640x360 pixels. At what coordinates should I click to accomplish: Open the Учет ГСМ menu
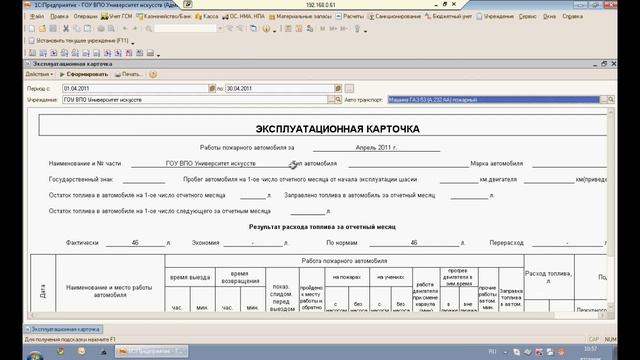coord(117,16)
